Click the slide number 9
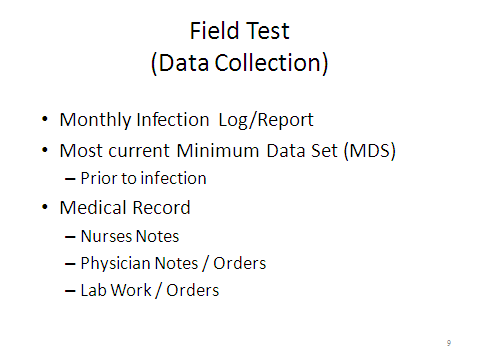 (449, 343)
